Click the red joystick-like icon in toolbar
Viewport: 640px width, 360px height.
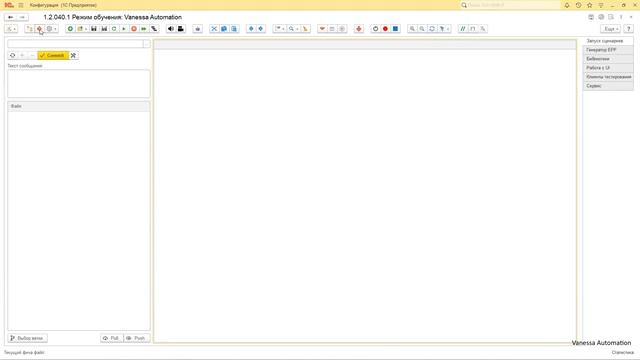[359, 29]
